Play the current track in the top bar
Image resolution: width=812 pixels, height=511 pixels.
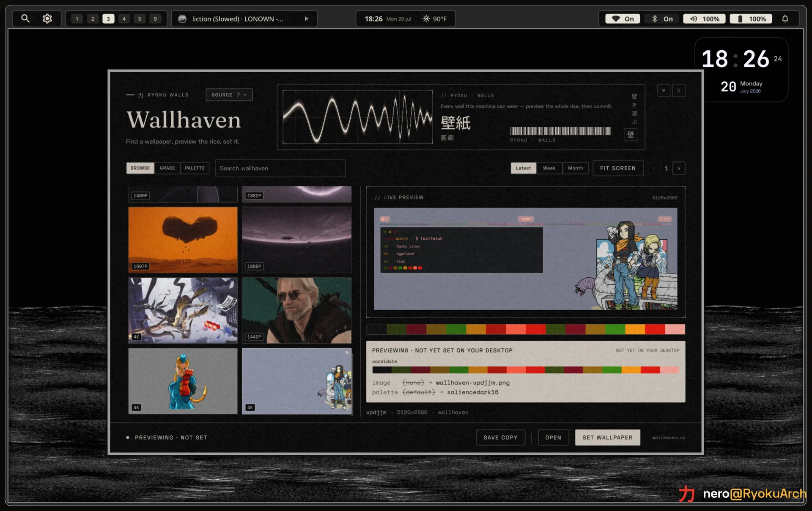(307, 19)
